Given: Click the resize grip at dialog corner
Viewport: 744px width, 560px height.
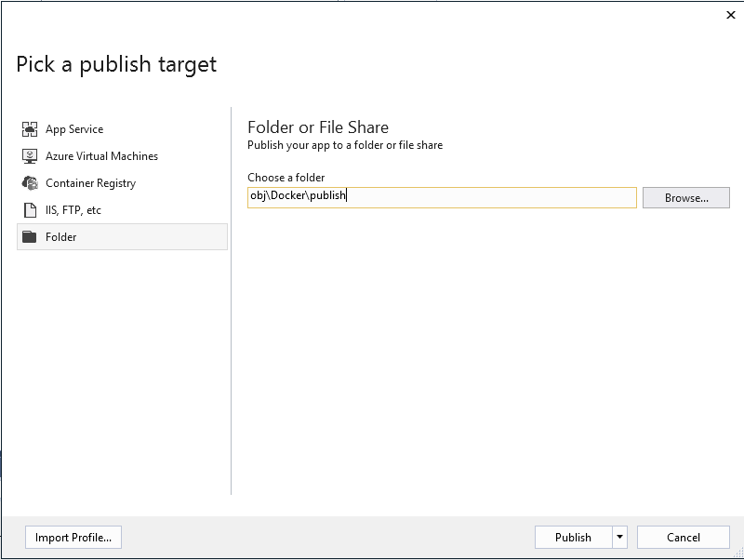Looking at the screenshot, I should (738, 553).
